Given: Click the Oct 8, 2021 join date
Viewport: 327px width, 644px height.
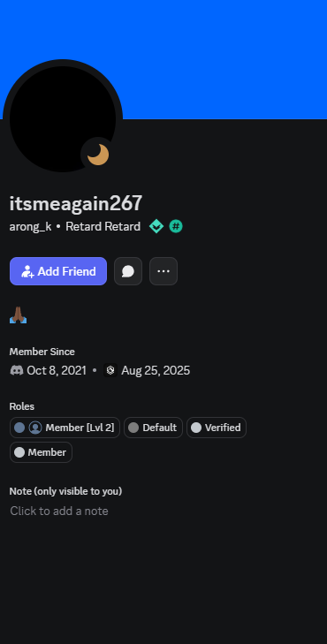Looking at the screenshot, I should (57, 370).
